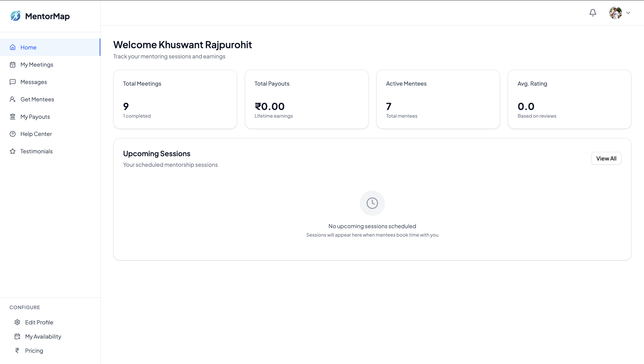Select the Get Mentees person icon
The height and width of the screenshot is (364, 644).
coord(13,99)
